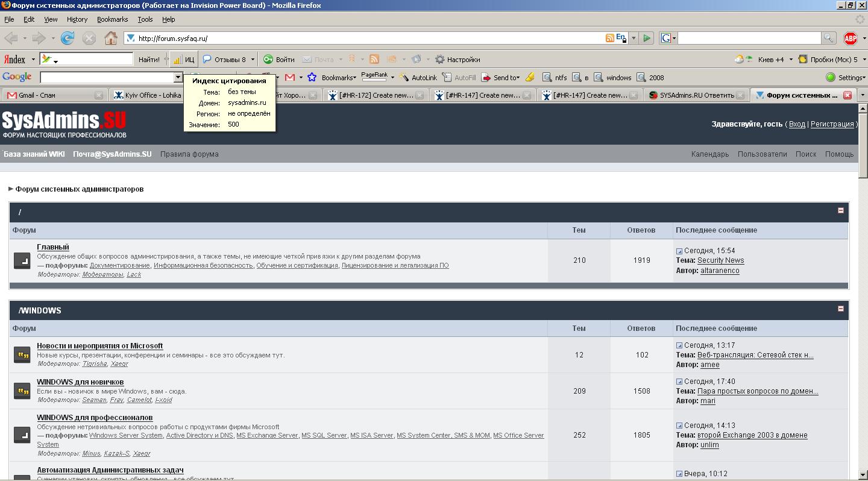
Task: Click the Yandex ИЦ citation index button
Action: tap(184, 59)
